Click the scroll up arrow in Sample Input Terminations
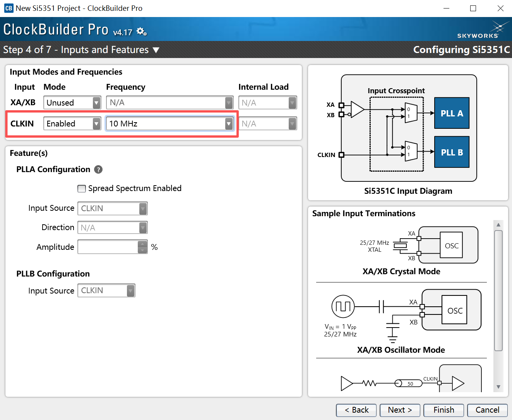 (x=498, y=225)
